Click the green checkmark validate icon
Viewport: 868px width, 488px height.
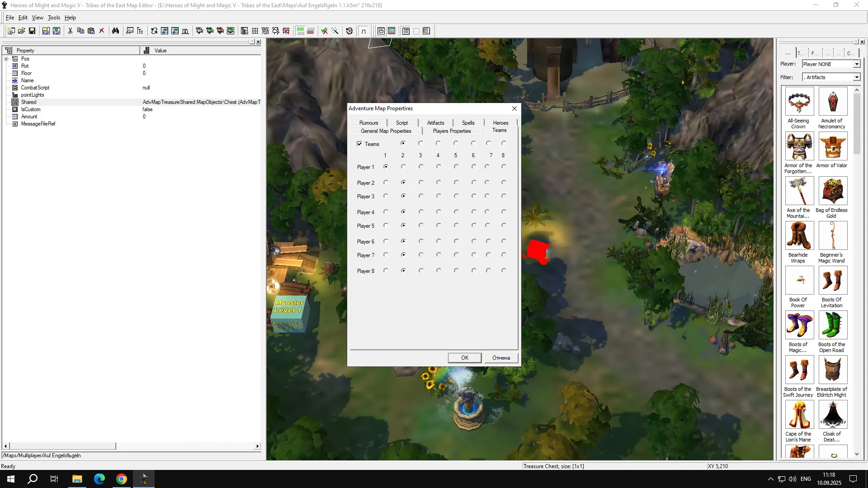324,31
